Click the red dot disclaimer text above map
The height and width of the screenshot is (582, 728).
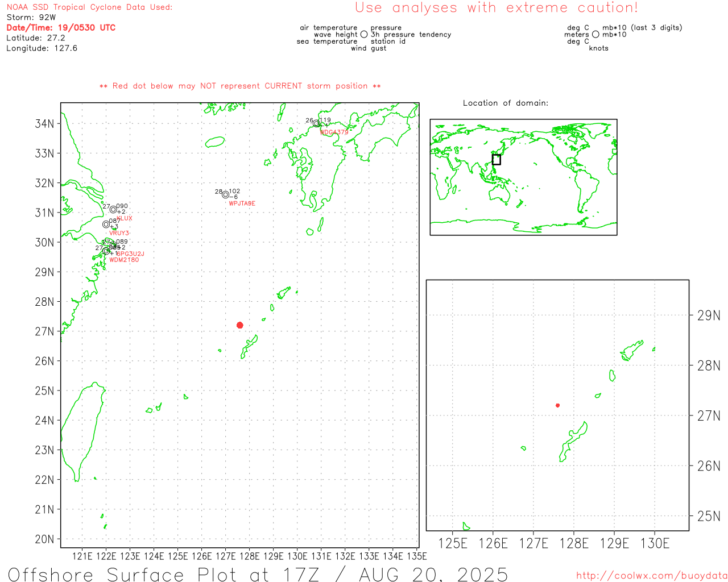click(x=240, y=86)
